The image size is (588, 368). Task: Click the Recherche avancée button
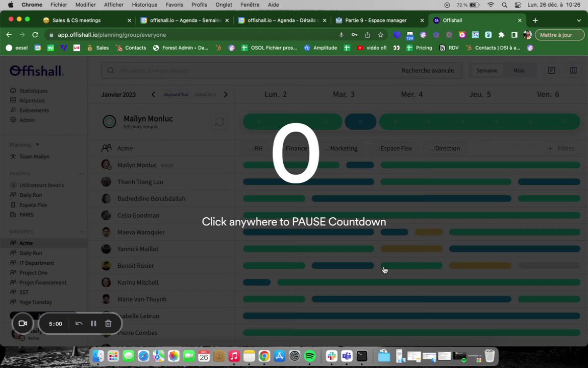pyautogui.click(x=428, y=70)
